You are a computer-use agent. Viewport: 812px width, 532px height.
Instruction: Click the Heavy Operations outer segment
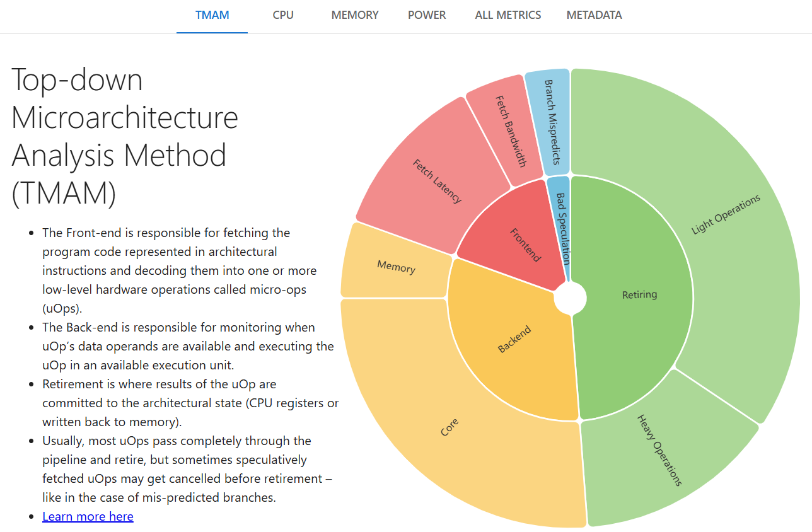[x=659, y=451]
